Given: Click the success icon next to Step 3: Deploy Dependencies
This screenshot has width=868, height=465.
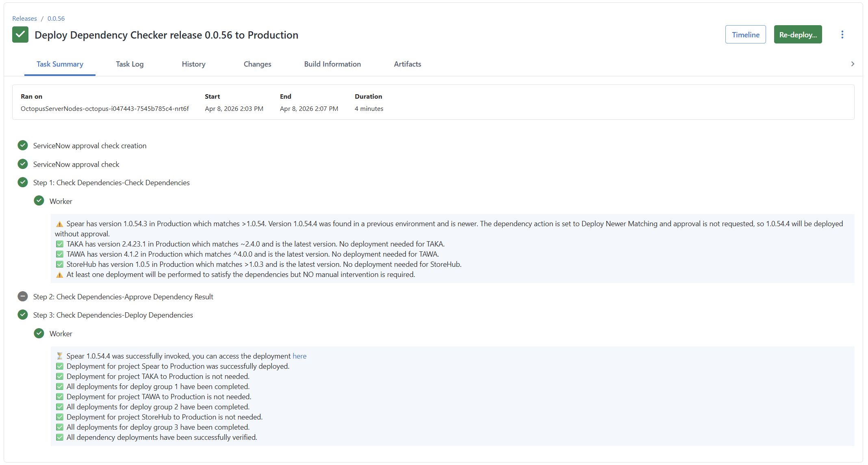Looking at the screenshot, I should point(23,315).
